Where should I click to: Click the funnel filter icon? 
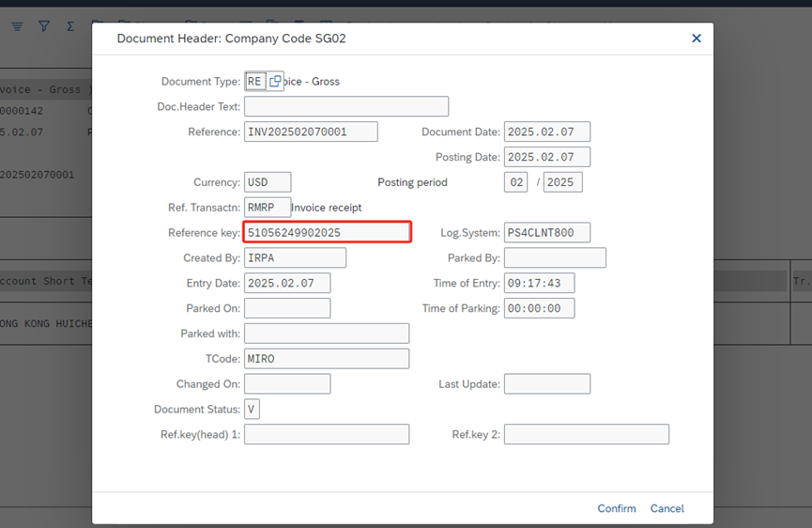[x=43, y=27]
